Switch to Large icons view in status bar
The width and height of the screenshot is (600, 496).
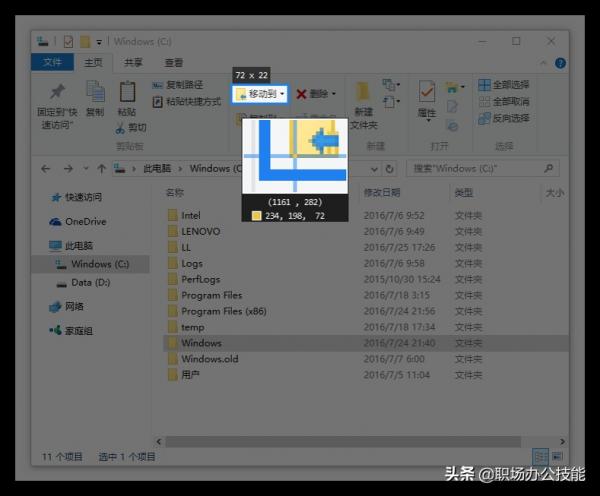coord(558,456)
